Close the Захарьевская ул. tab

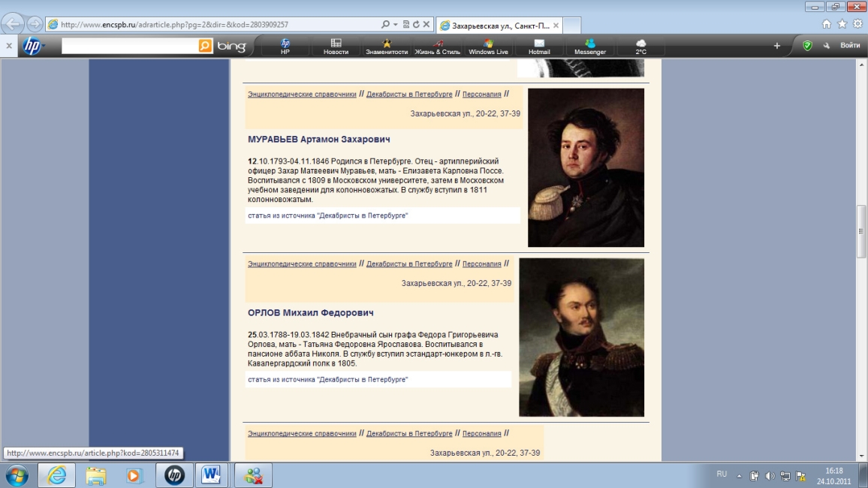[556, 26]
